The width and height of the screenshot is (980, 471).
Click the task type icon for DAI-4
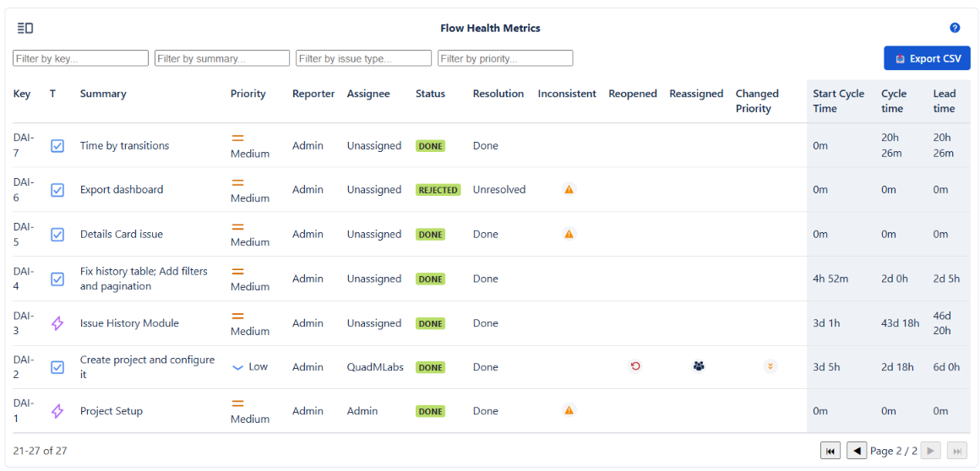(57, 279)
